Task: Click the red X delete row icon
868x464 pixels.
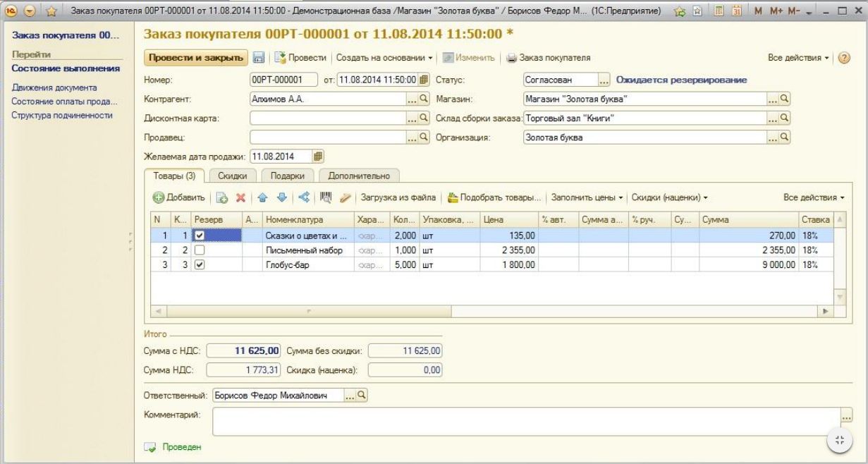Action: tap(240, 198)
